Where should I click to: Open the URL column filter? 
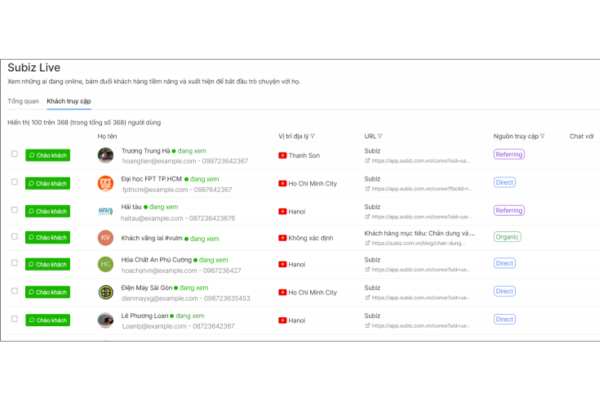coord(380,136)
